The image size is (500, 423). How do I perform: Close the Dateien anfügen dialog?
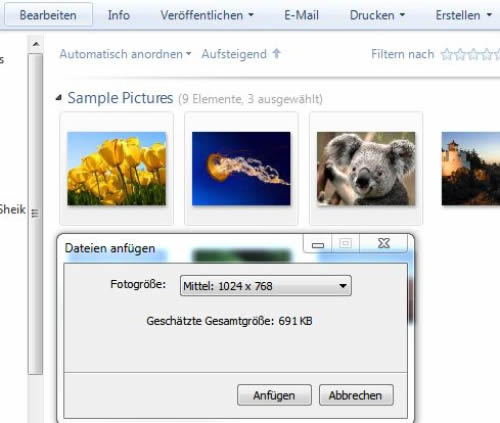(x=384, y=243)
